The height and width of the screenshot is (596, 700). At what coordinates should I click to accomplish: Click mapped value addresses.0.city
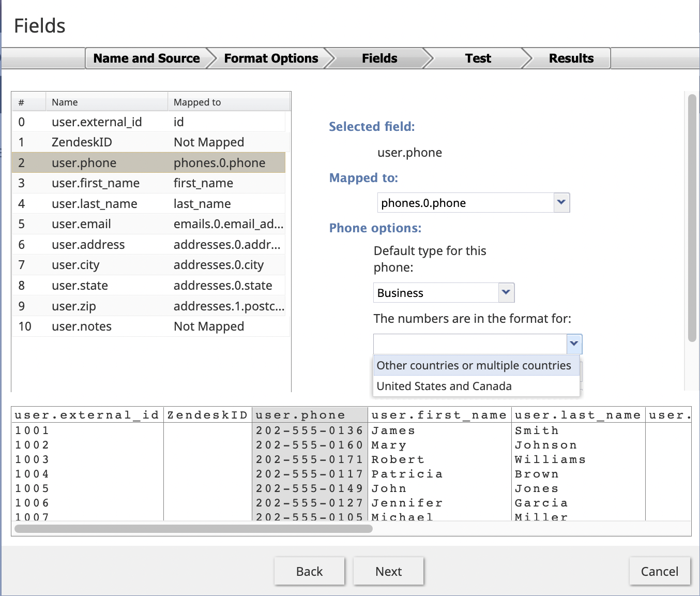(x=219, y=264)
